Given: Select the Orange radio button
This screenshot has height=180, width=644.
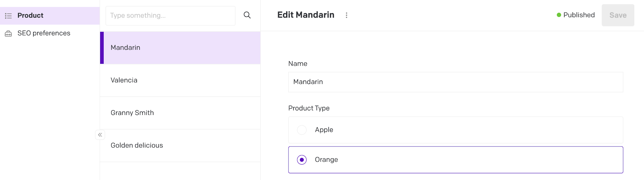Looking at the screenshot, I should tap(302, 160).
